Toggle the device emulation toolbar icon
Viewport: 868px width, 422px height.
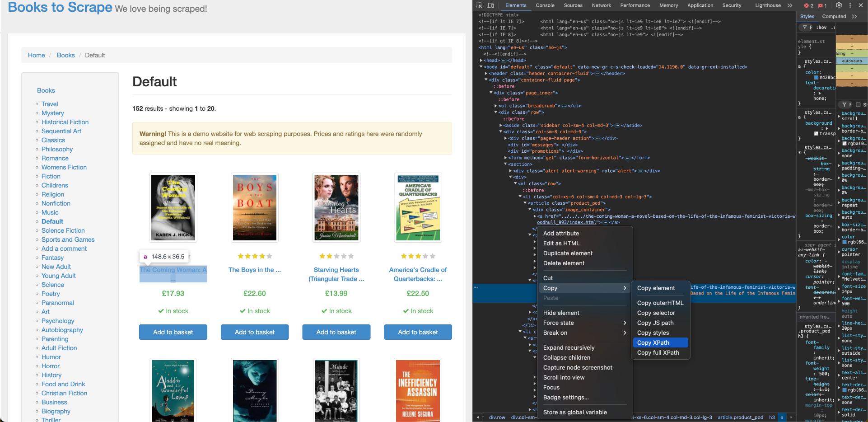[491, 5]
